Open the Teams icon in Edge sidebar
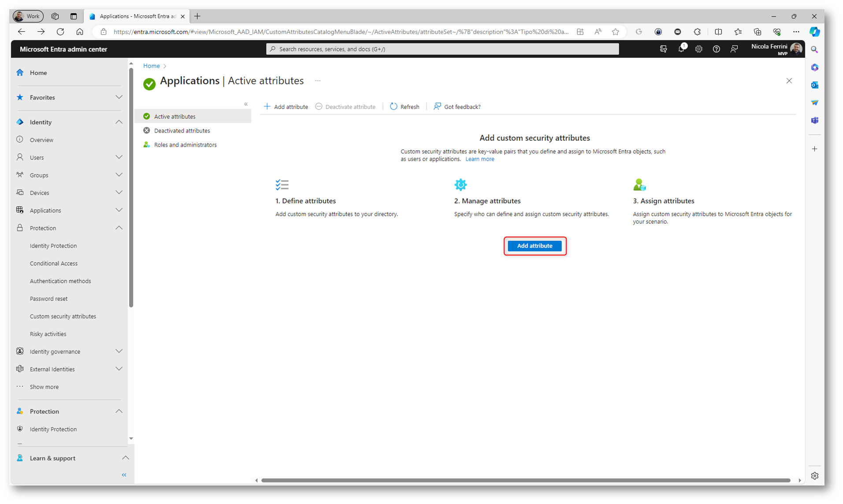Image resolution: width=843 pixels, height=504 pixels. [815, 120]
